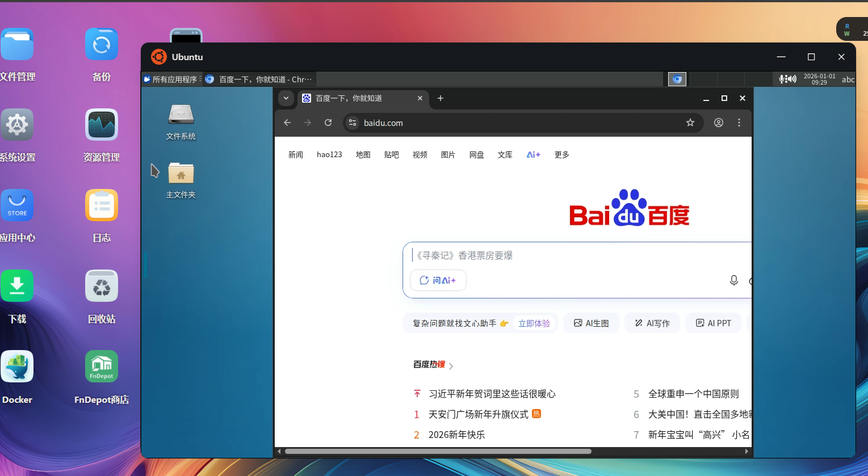Image resolution: width=868 pixels, height=476 pixels.
Task: Click the 问AI+ button
Action: pyautogui.click(x=438, y=280)
